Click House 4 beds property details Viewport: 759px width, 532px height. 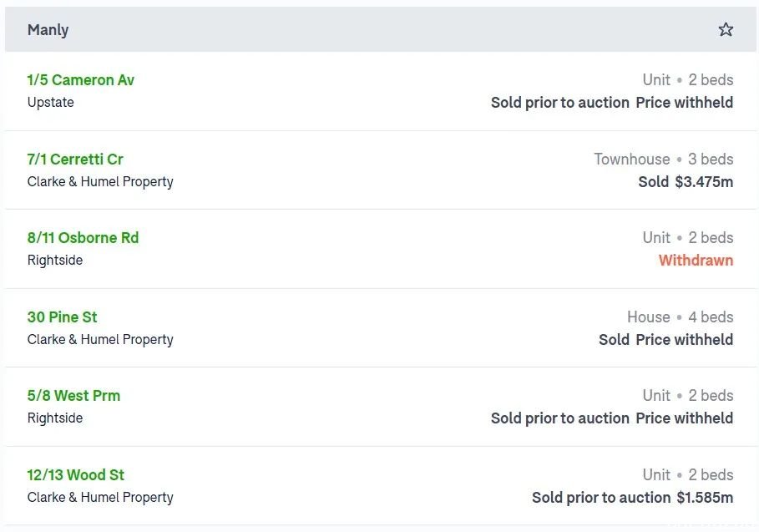pyautogui.click(x=681, y=317)
